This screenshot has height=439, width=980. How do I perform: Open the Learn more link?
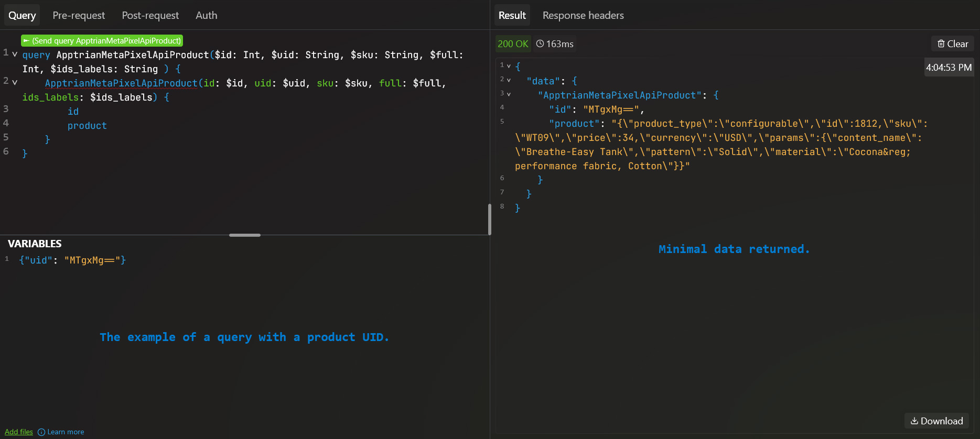pyautogui.click(x=66, y=432)
